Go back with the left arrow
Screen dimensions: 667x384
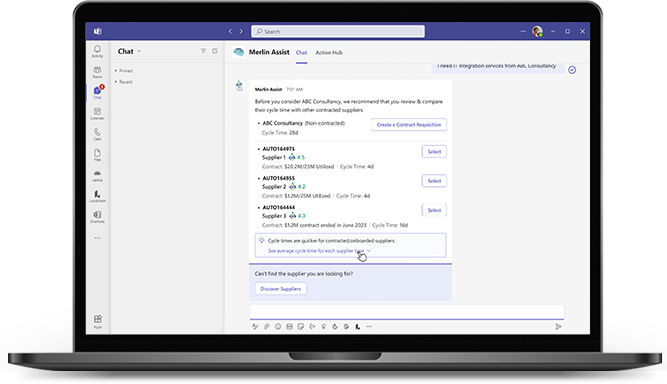point(230,31)
